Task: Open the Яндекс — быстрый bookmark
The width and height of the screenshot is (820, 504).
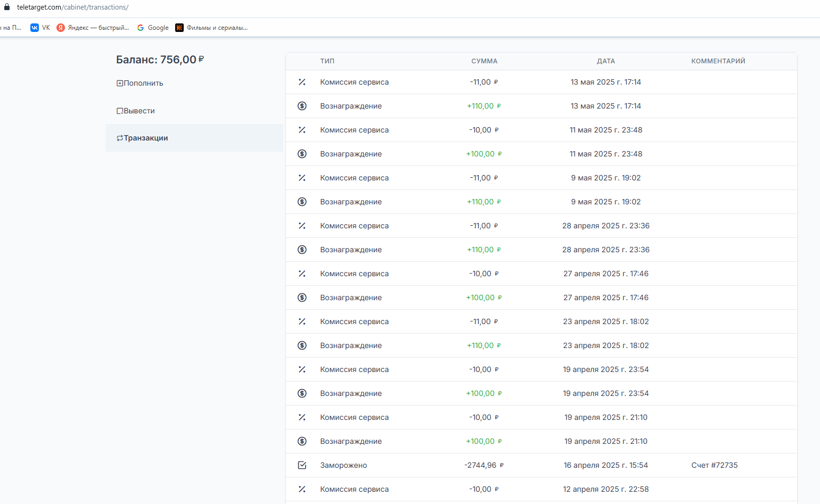Action: [x=93, y=28]
